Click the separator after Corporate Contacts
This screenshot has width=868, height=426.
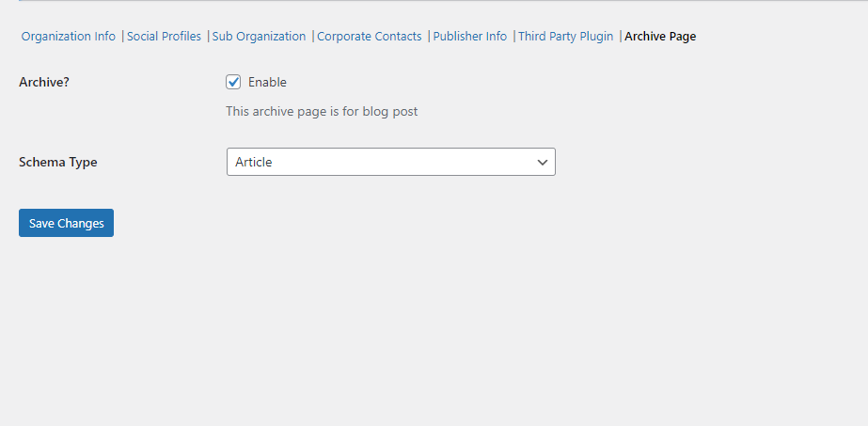coord(428,37)
